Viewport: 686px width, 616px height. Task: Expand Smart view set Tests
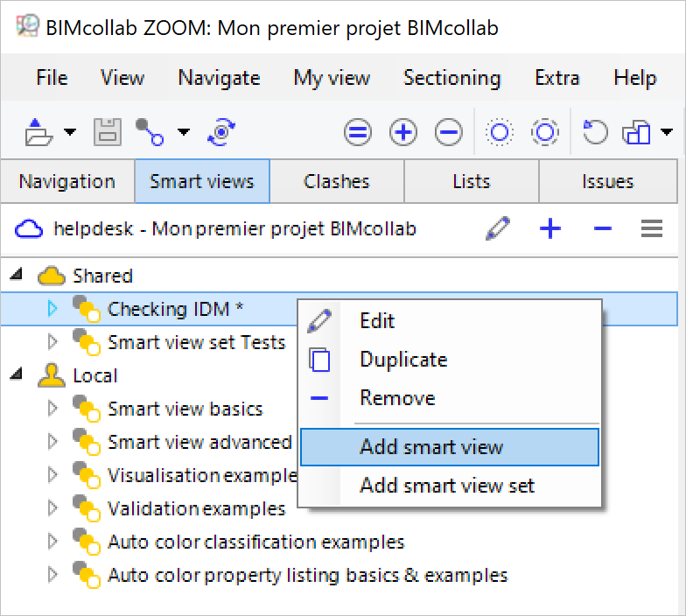point(52,341)
